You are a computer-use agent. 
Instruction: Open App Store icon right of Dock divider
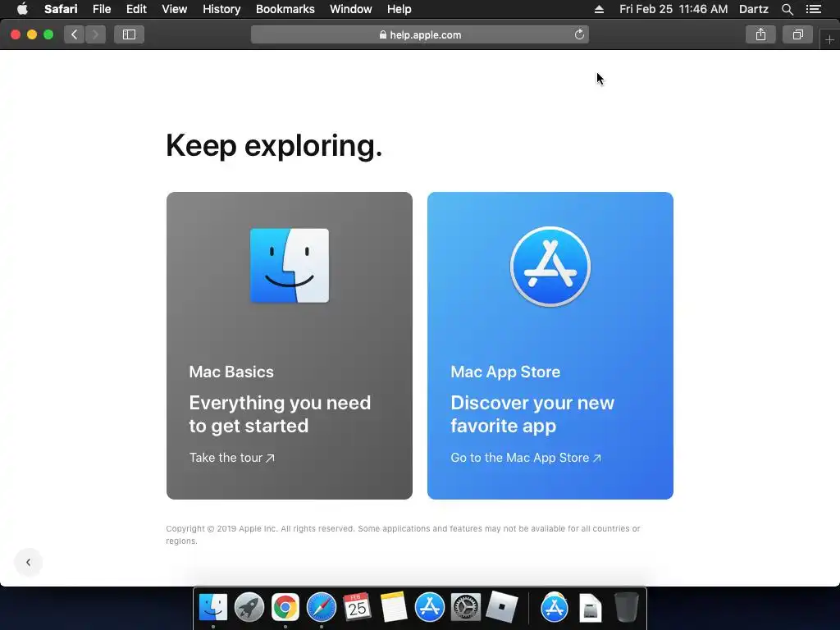(x=555, y=608)
